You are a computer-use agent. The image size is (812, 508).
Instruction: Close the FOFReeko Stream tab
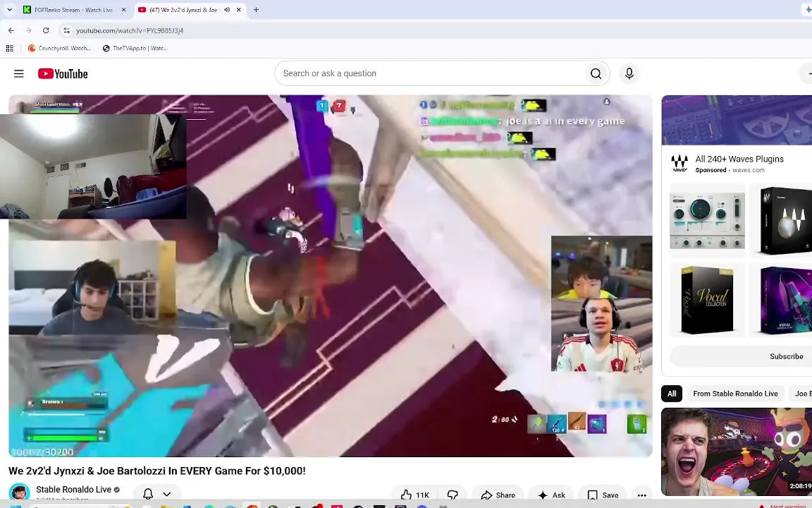pos(123,10)
